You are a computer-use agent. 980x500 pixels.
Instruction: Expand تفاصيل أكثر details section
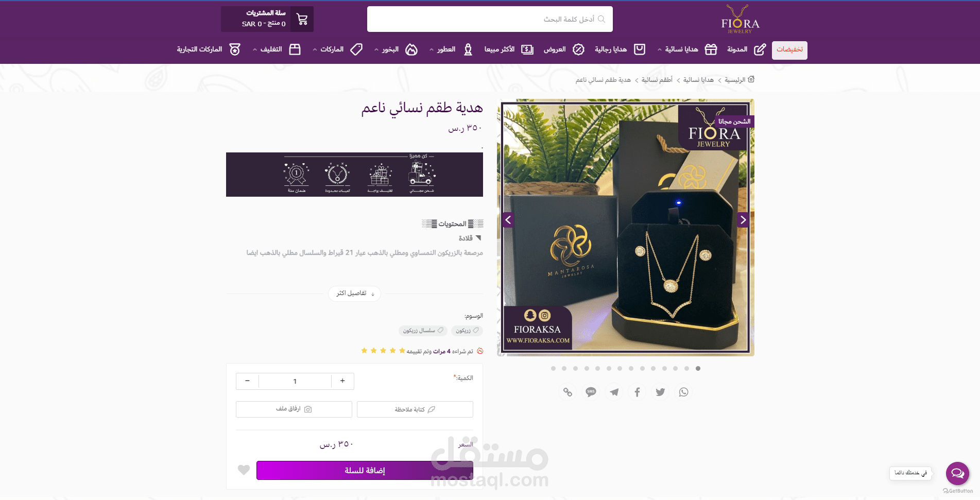(x=354, y=294)
